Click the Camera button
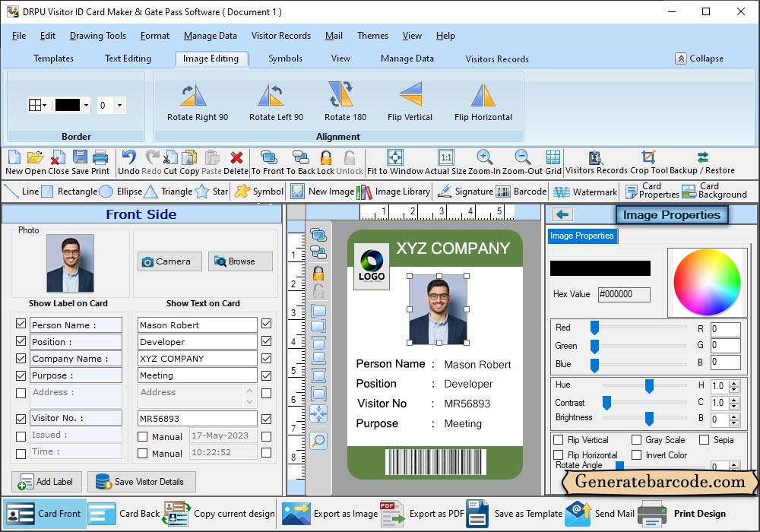This screenshot has height=532, width=760. [169, 261]
